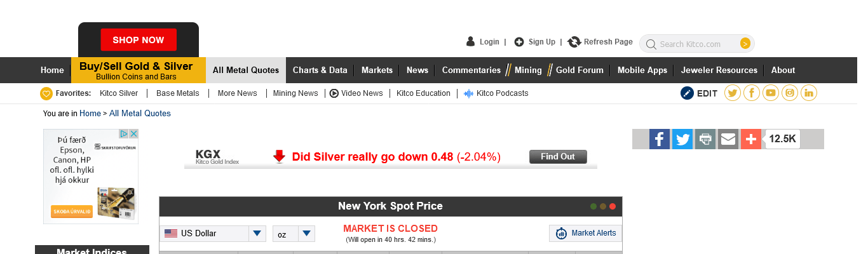Image resolution: width=868 pixels, height=254 pixels.
Task: Click the red dot on Spot Price header
Action: [x=613, y=206]
